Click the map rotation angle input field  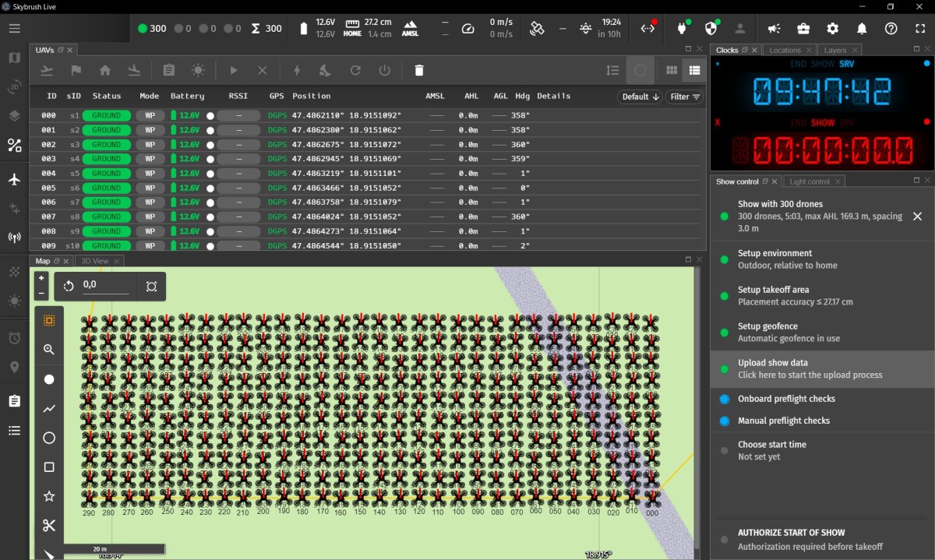point(106,285)
